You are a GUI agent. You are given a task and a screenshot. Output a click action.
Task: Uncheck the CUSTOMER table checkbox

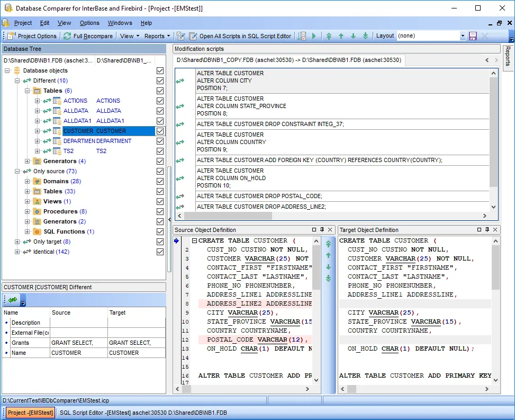[160, 131]
